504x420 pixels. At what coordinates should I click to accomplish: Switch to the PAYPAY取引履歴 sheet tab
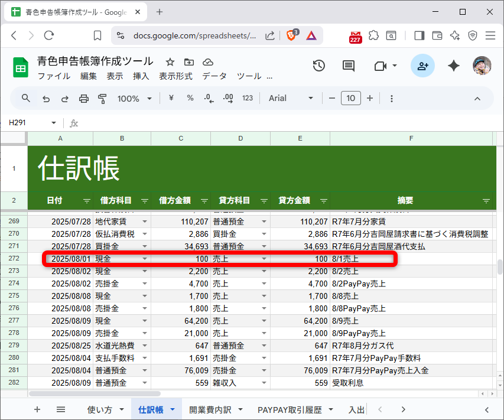(289, 409)
